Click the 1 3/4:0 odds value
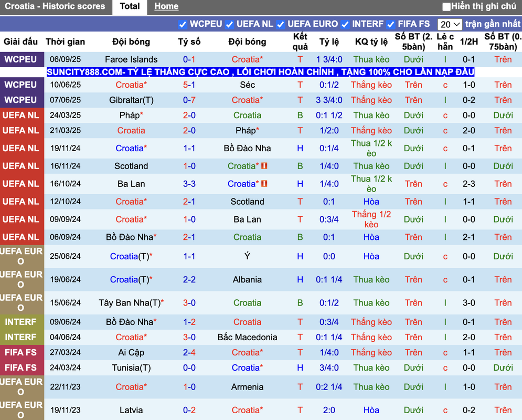This screenshot has width=522, height=420. [x=329, y=60]
